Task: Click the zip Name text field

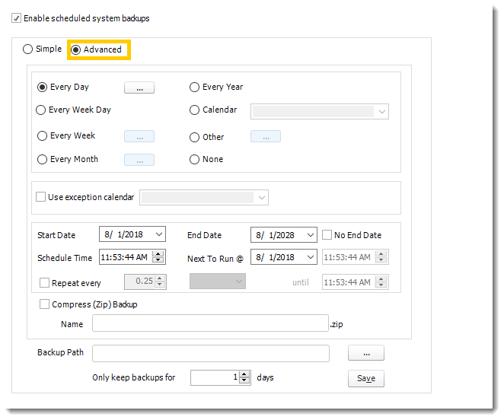Action: coord(210,323)
